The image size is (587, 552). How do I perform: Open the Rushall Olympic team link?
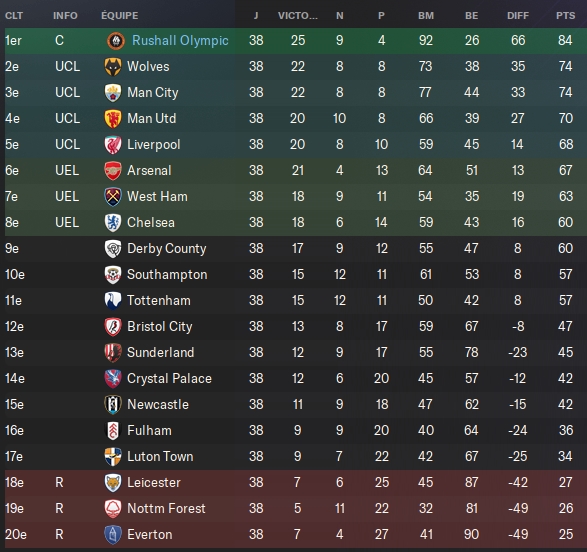pyautogui.click(x=180, y=40)
